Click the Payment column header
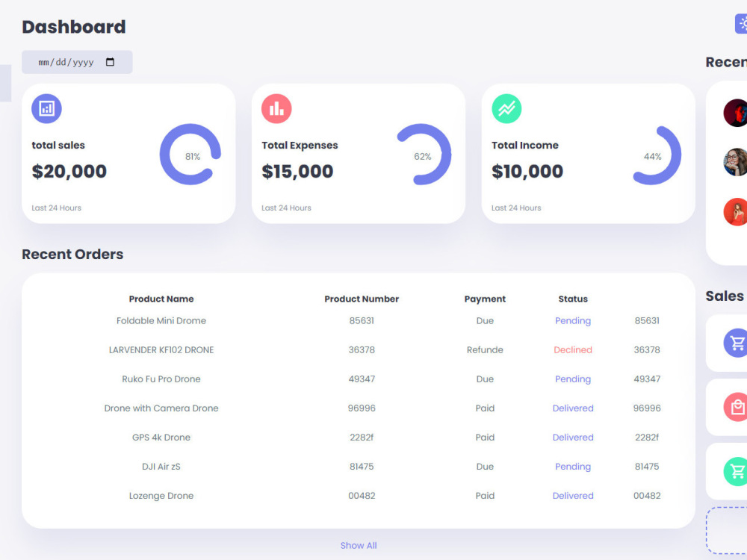 tap(485, 299)
